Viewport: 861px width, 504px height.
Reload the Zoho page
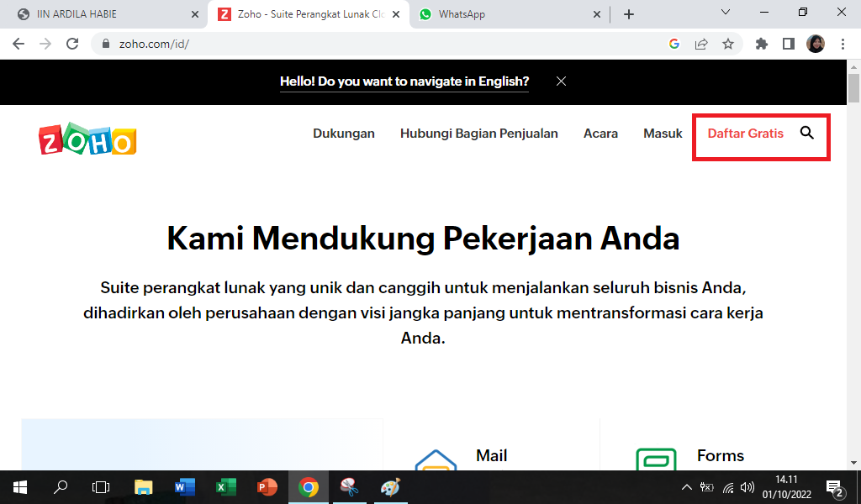(x=72, y=44)
